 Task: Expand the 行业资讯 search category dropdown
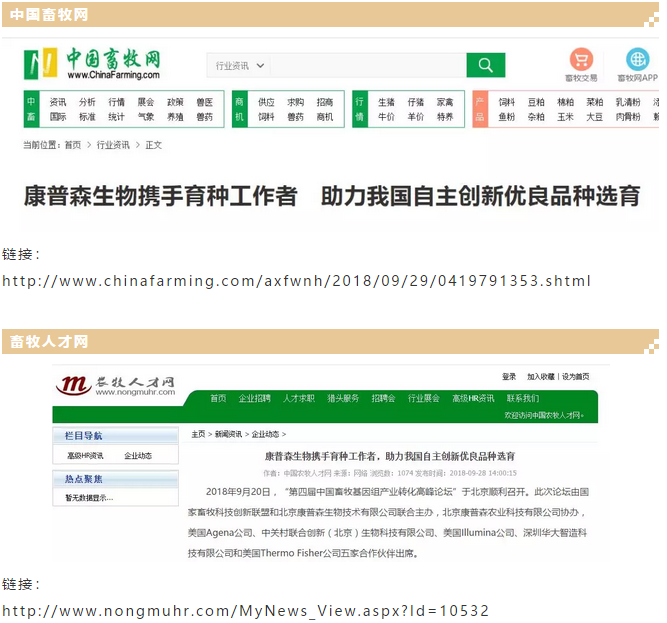[239, 65]
